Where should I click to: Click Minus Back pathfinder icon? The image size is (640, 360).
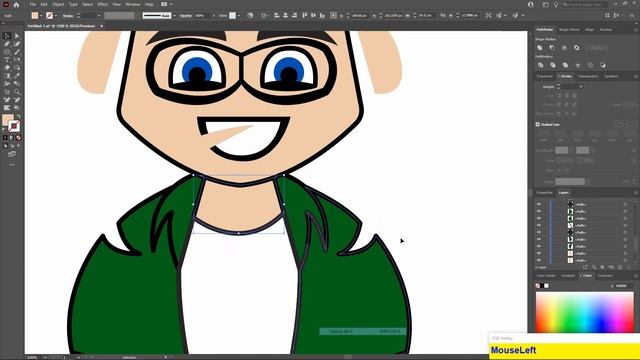603,65
